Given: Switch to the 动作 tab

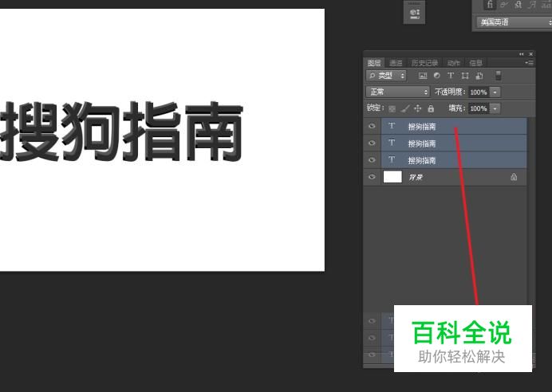Looking at the screenshot, I should (454, 63).
